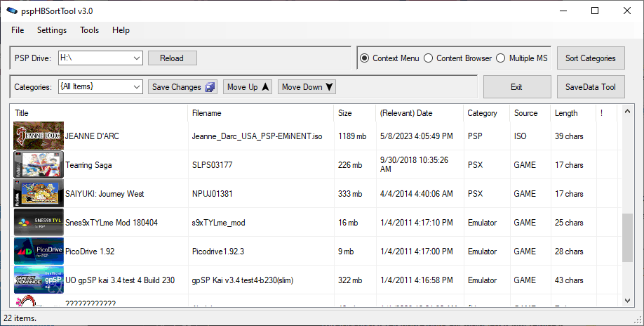Viewport: 644px width, 326px height.
Task: Click the PicoDrive emulator icon
Action: tap(39, 252)
